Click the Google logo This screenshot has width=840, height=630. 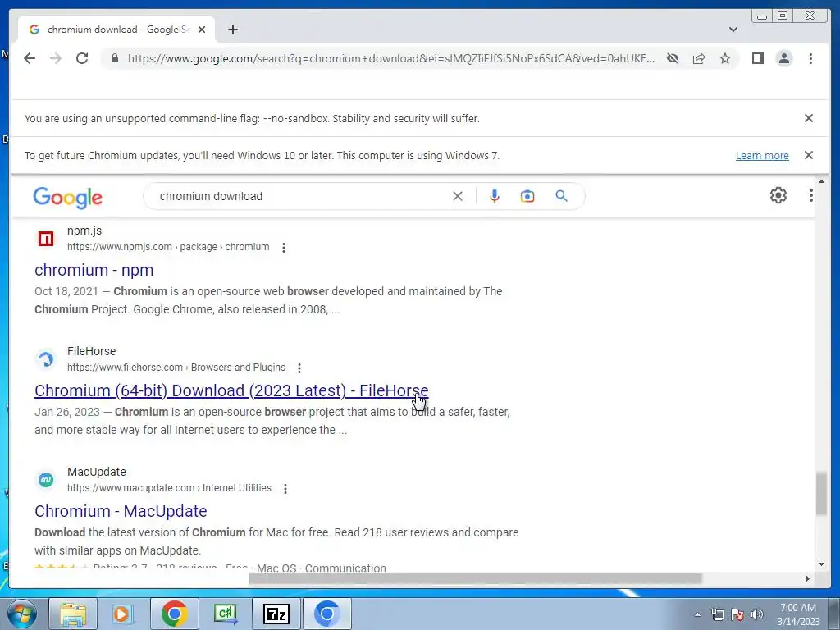(x=67, y=197)
